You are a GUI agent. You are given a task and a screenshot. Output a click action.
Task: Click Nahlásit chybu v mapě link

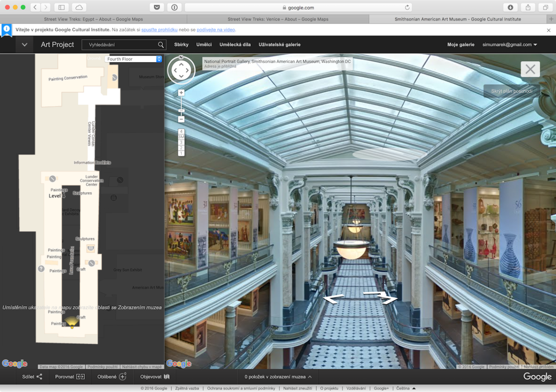click(x=142, y=366)
